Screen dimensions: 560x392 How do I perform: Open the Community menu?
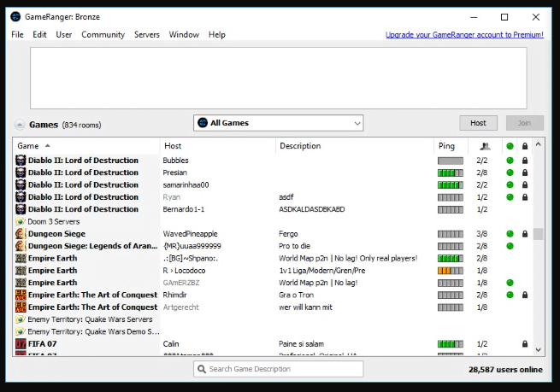point(103,35)
